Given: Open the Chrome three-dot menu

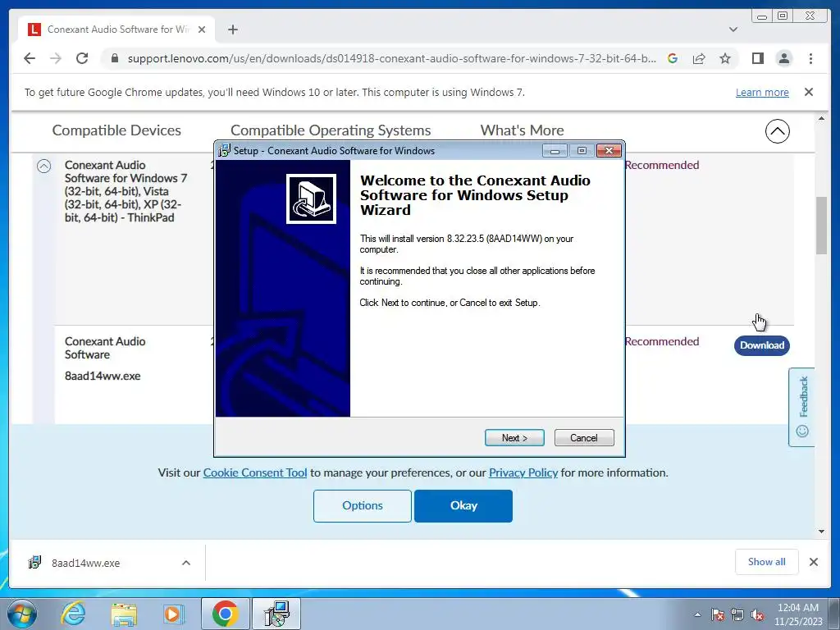Looking at the screenshot, I should (810, 58).
